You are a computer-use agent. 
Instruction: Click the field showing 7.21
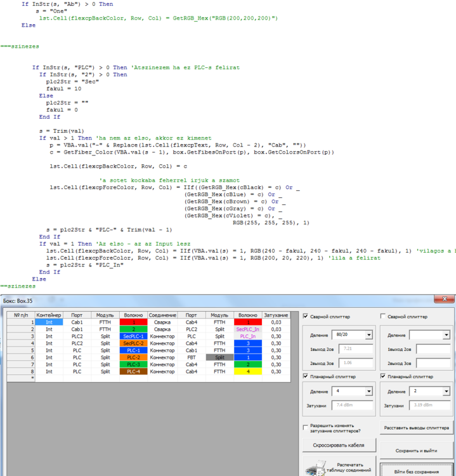click(x=355, y=349)
